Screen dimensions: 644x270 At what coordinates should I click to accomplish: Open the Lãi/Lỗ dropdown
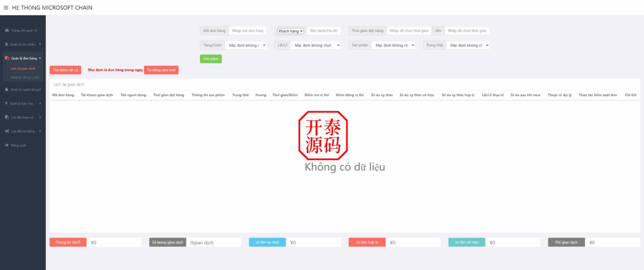[316, 45]
